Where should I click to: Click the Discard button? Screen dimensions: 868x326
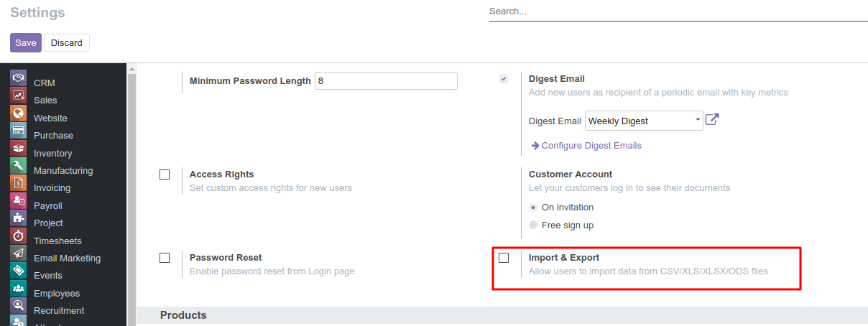67,42
